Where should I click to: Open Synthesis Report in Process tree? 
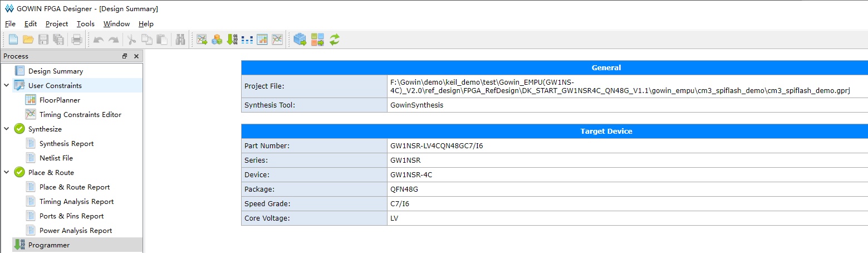[66, 144]
